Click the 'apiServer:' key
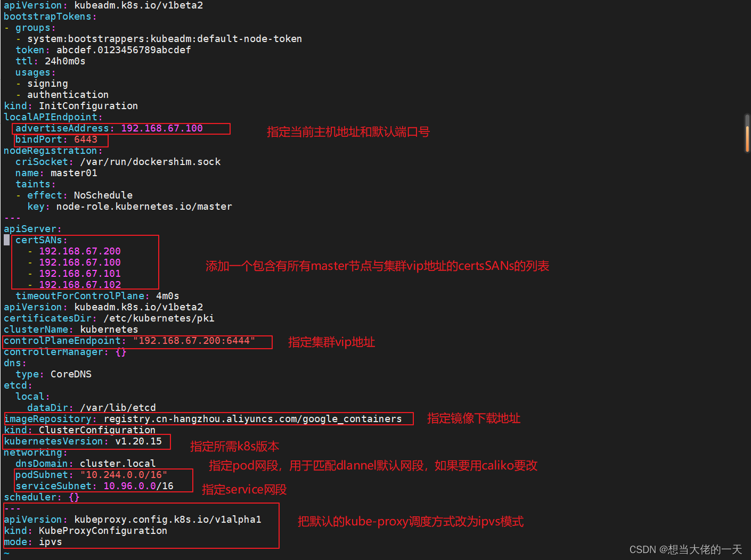Image resolution: width=751 pixels, height=560 pixels. [32, 229]
